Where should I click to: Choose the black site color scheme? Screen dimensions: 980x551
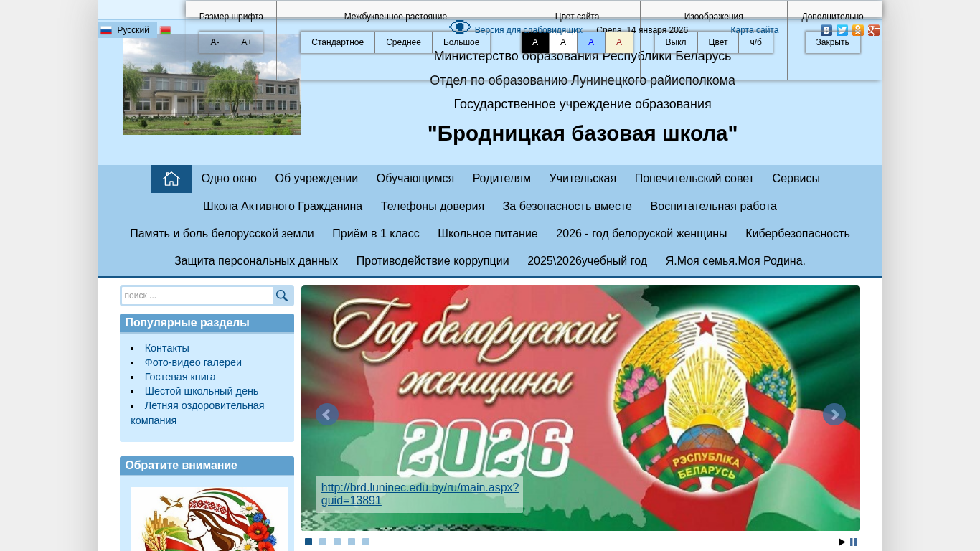click(x=535, y=42)
